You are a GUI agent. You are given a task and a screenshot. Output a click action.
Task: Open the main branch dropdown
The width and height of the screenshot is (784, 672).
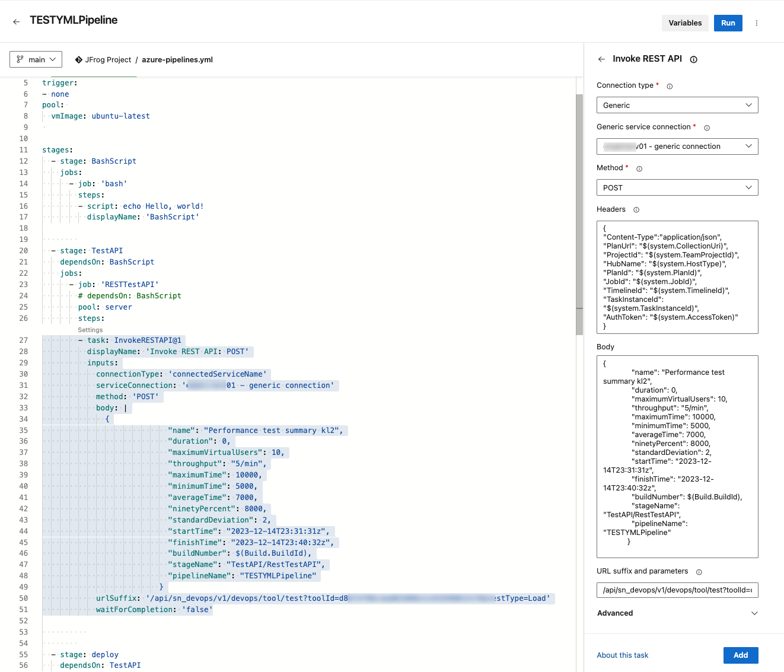tap(36, 59)
